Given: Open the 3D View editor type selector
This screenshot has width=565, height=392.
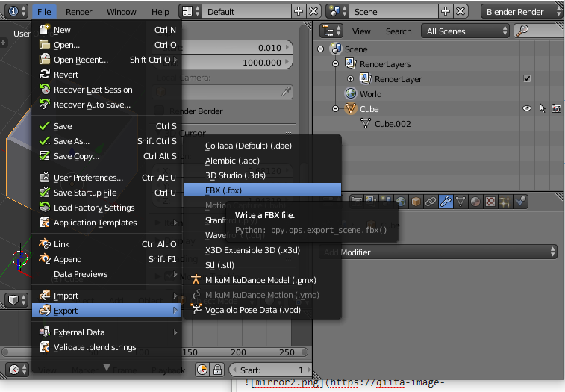Looking at the screenshot, I should pos(17,299).
